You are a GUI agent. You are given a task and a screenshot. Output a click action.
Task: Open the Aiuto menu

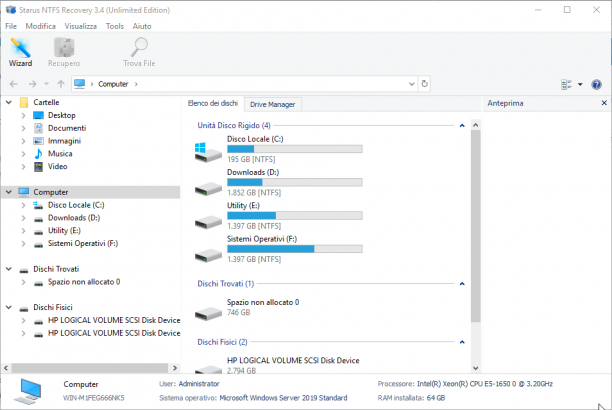click(x=142, y=26)
